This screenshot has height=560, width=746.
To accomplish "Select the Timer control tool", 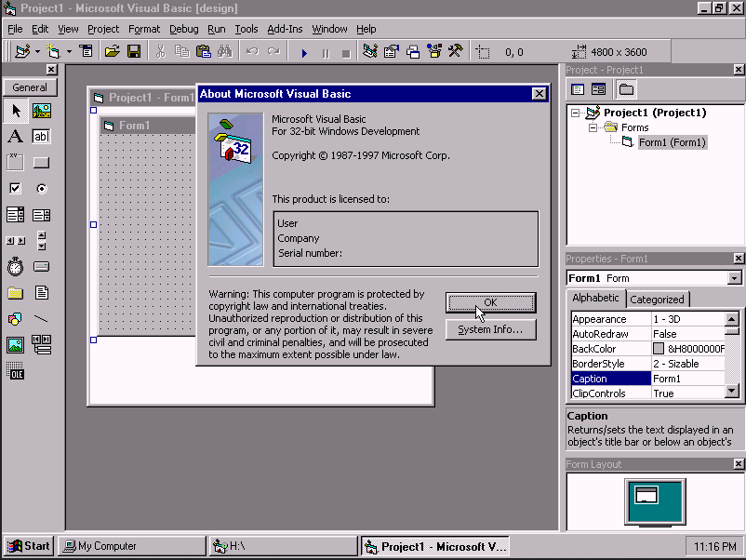I will tap(16, 267).
